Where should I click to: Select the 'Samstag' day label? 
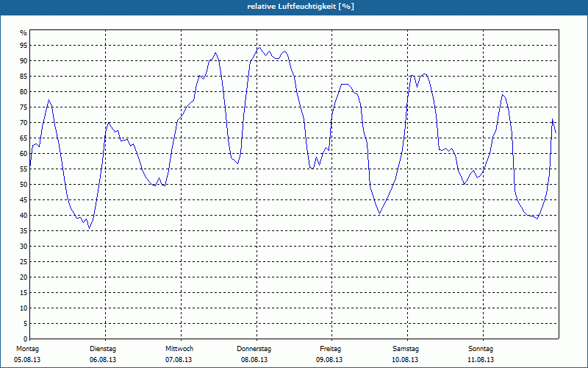[x=406, y=349]
